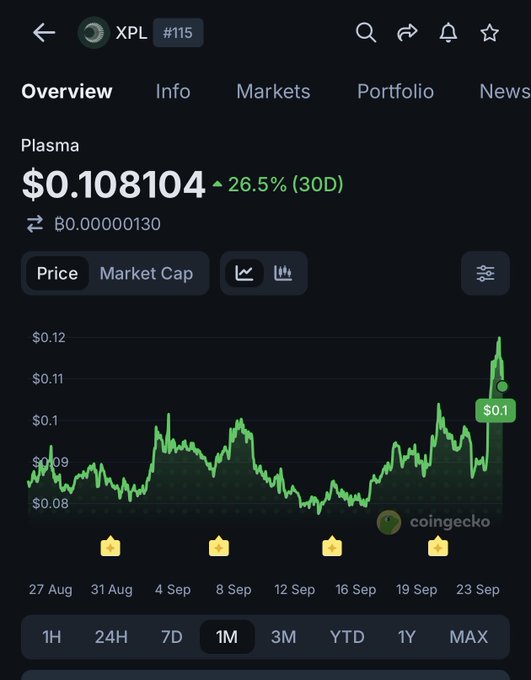Switch chart to candlestick view
Screen dimensions: 531x680
pos(283,273)
